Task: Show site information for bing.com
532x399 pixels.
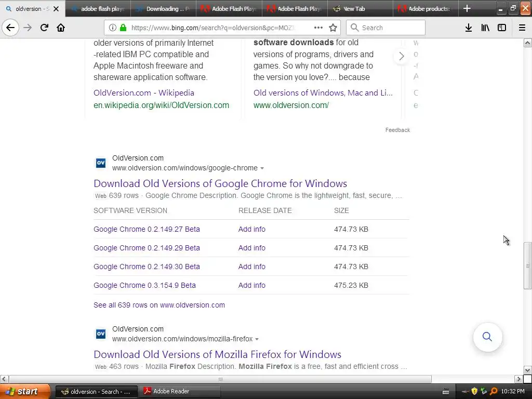Action: pyautogui.click(x=113, y=28)
